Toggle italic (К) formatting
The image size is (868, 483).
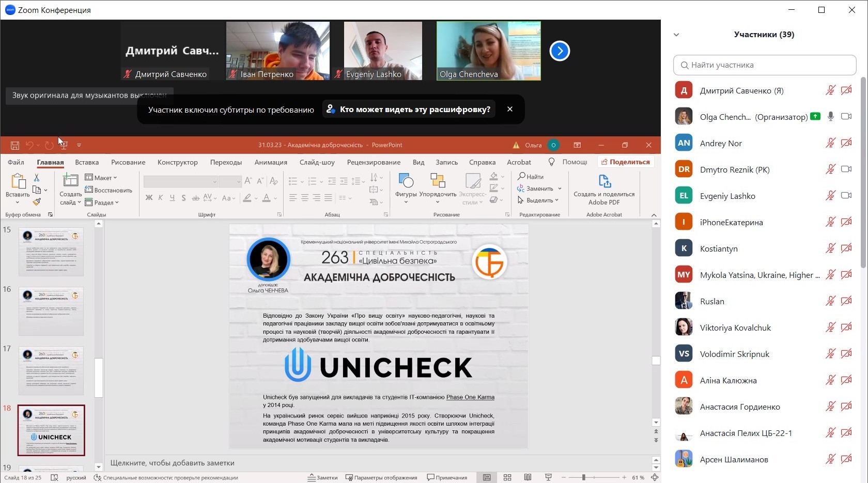(x=161, y=198)
